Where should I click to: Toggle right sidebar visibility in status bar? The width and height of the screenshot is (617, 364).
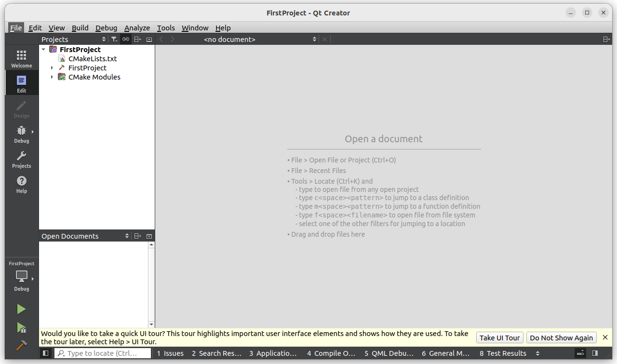[x=595, y=353]
